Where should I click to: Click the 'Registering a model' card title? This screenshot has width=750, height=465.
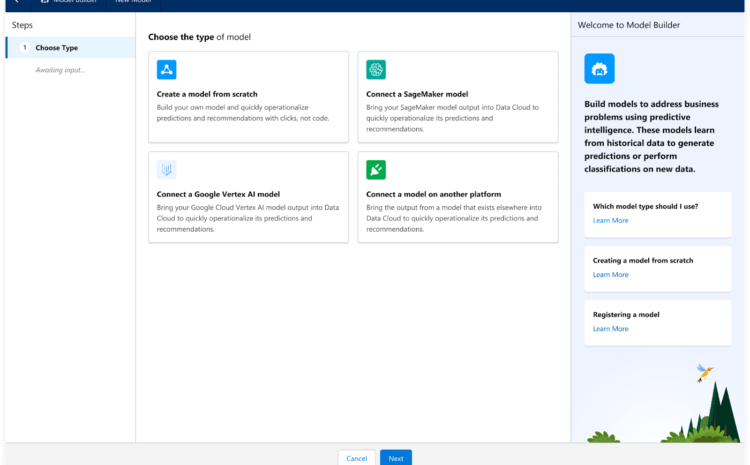pyautogui.click(x=626, y=314)
